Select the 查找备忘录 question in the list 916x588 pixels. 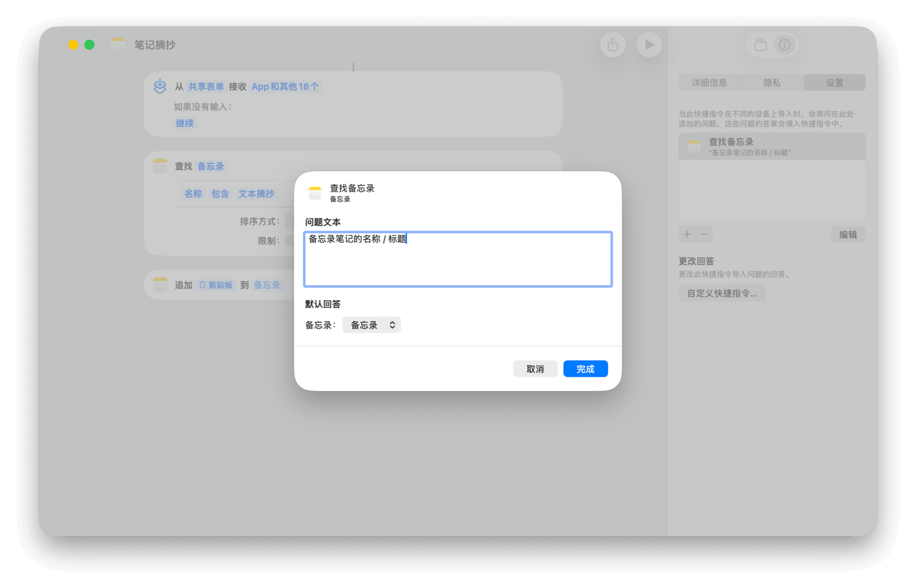(771, 147)
